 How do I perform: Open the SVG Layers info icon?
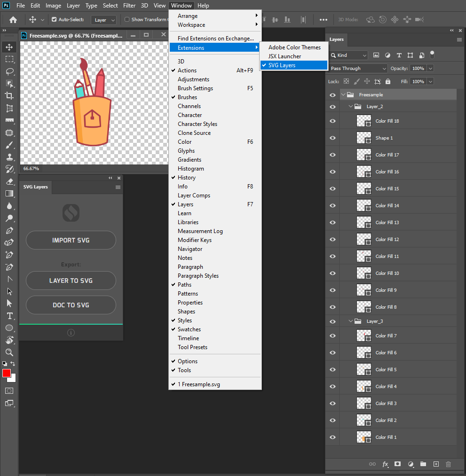point(71,333)
